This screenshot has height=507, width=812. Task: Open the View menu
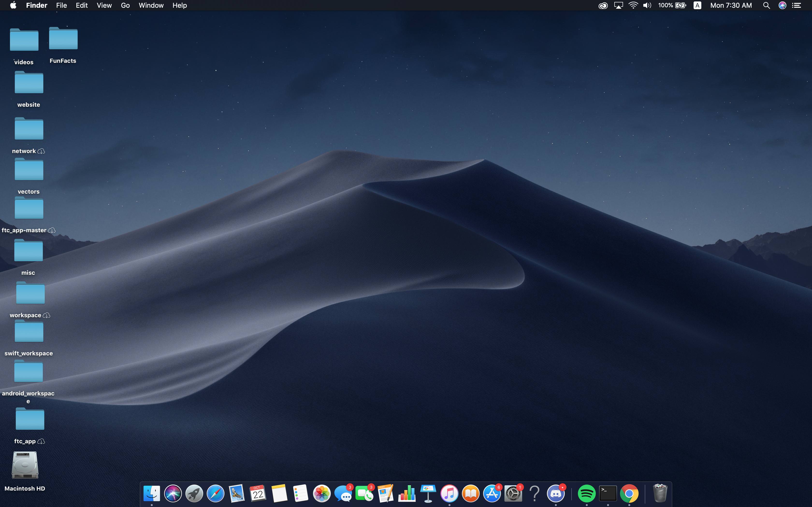(x=104, y=5)
